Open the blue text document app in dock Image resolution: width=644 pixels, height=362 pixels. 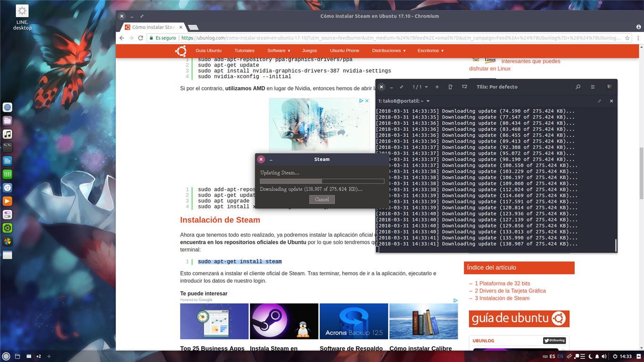point(7,161)
